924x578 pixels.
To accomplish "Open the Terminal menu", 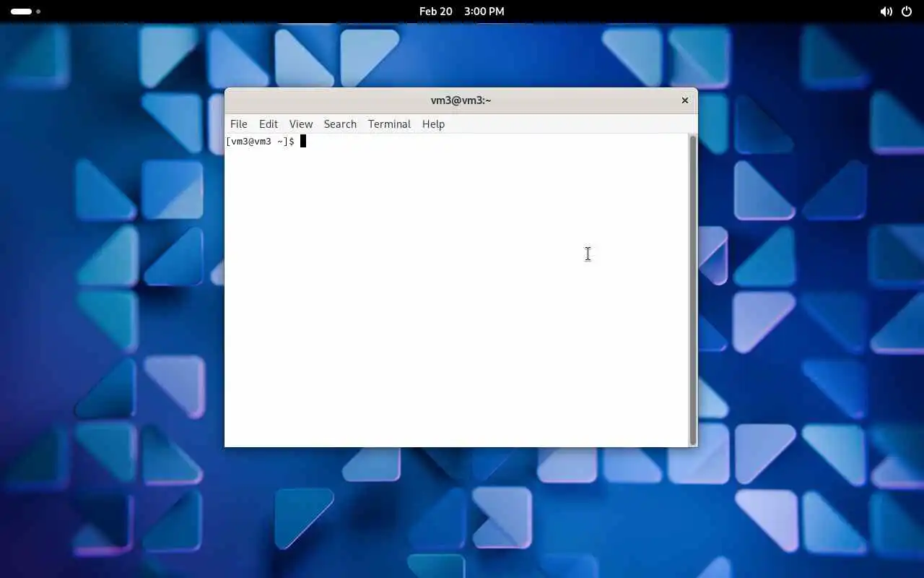I will pos(389,124).
